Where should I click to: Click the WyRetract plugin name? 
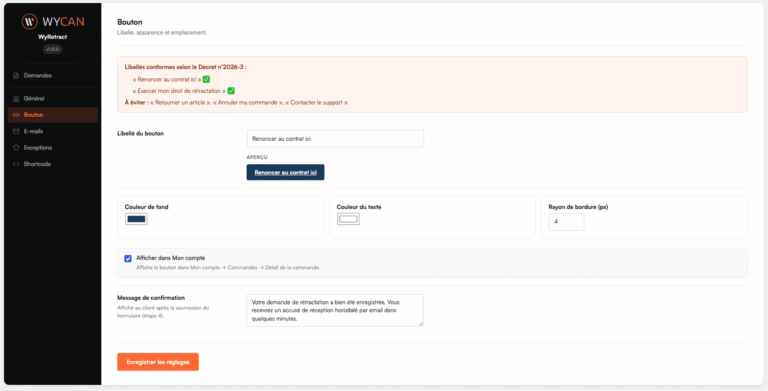52,37
